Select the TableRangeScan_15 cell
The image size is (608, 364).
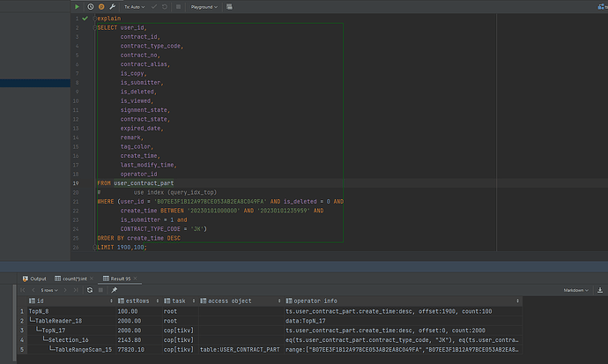tap(71, 350)
